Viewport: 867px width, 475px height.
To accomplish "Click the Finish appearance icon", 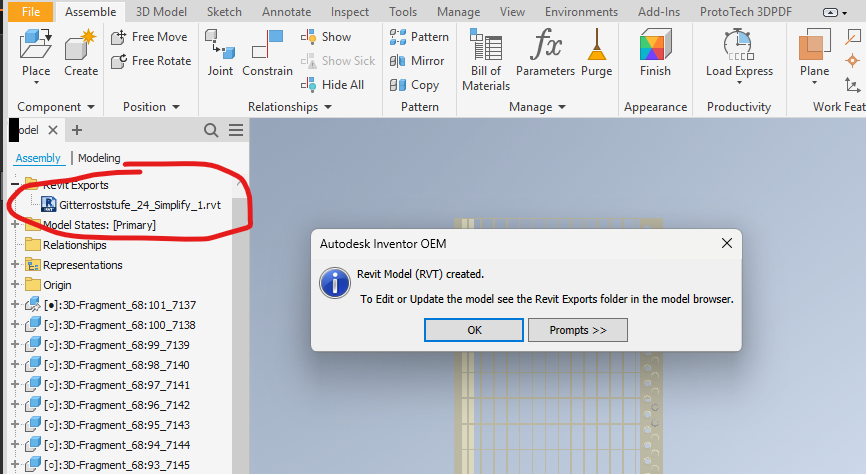I will pyautogui.click(x=655, y=44).
